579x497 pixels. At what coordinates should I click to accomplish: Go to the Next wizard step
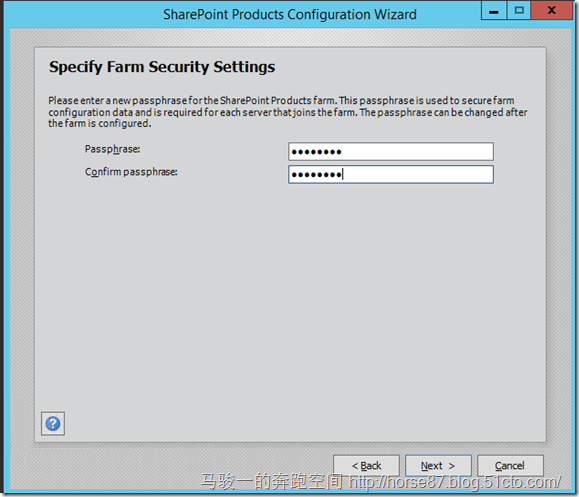point(438,466)
